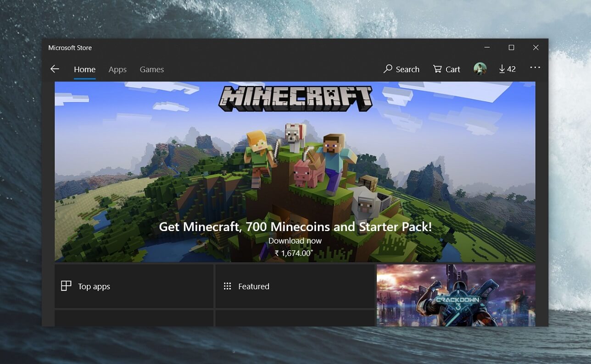Open Search via the magnifier icon
Screen dimensions: 591x364
tap(388, 69)
